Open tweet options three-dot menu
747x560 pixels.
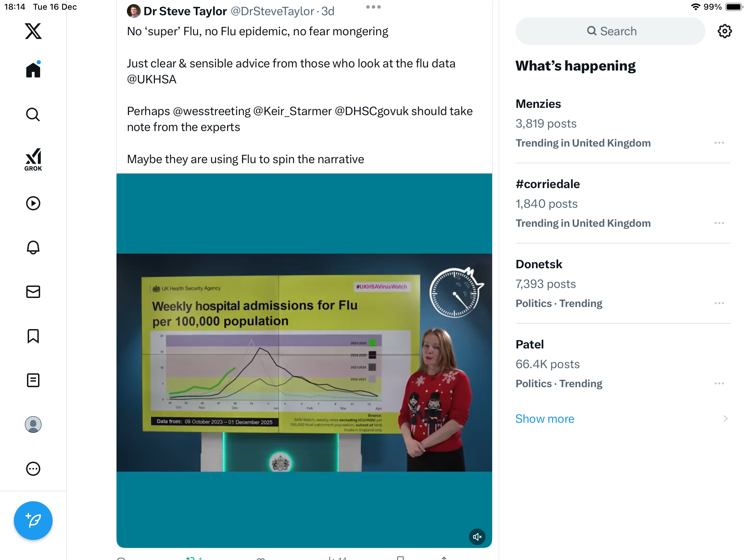pyautogui.click(x=373, y=7)
